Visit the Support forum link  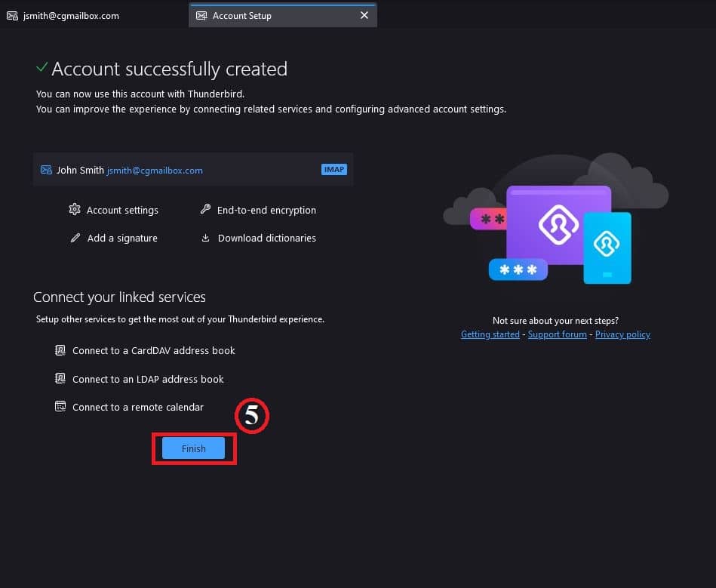pos(557,334)
